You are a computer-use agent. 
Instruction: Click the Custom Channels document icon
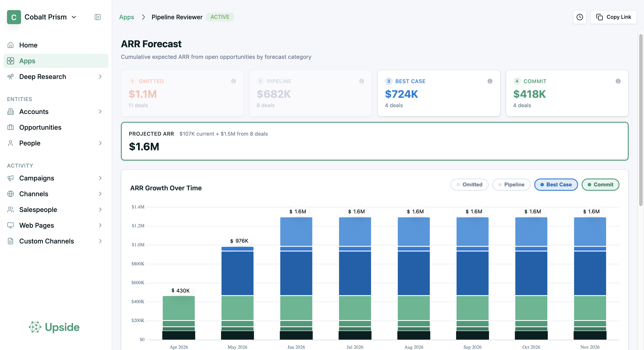point(11,241)
